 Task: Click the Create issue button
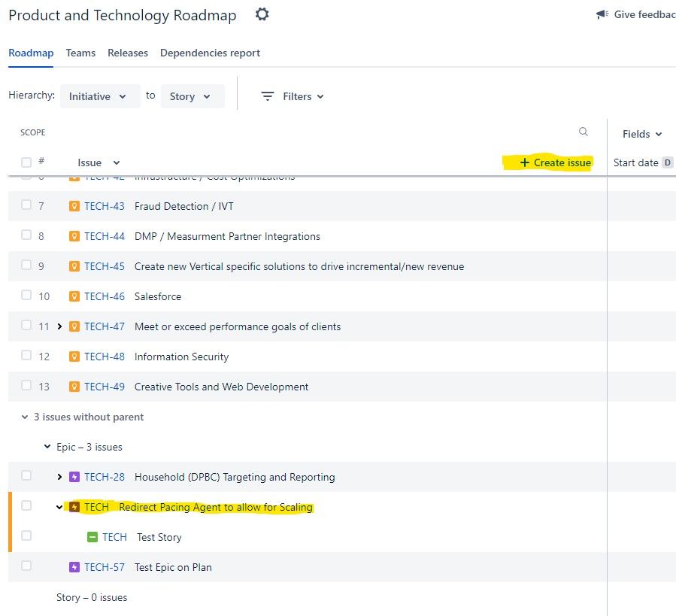(555, 162)
